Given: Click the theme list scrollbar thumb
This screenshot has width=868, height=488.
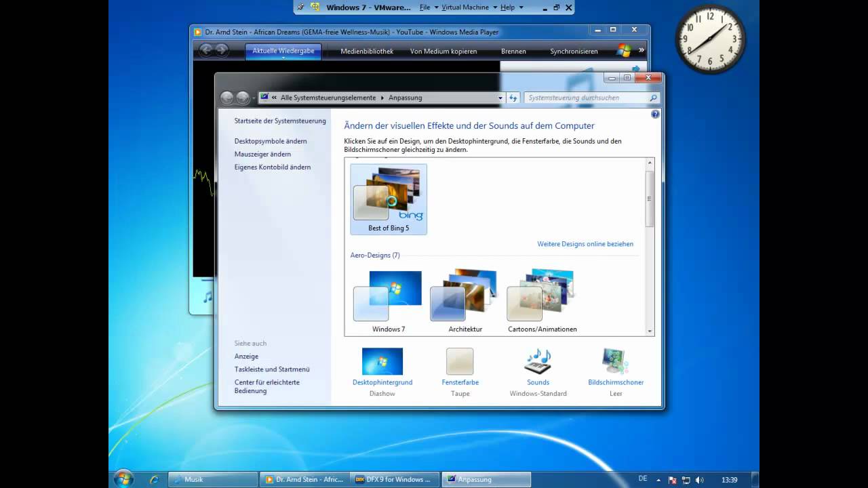Looking at the screenshot, I should [x=650, y=199].
